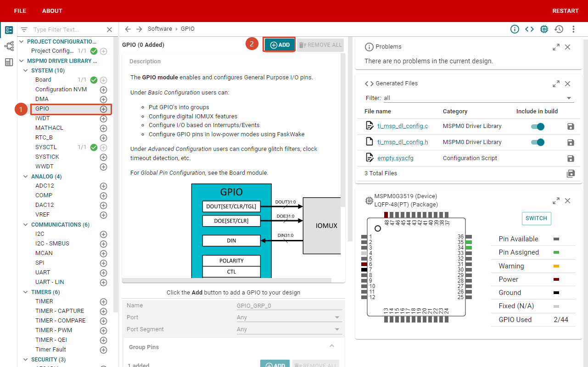Open the empty.syscfg file link
Image resolution: width=588 pixels, height=367 pixels.
pyautogui.click(x=396, y=158)
